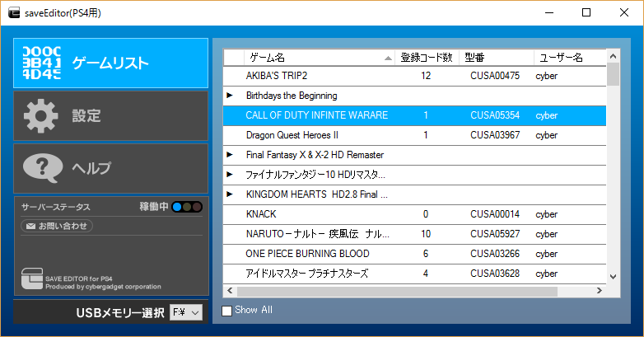The width and height of the screenshot is (644, 337).
Task: Expand the KINGDOM HEARTS HD2.8 row
Action: [x=230, y=194]
